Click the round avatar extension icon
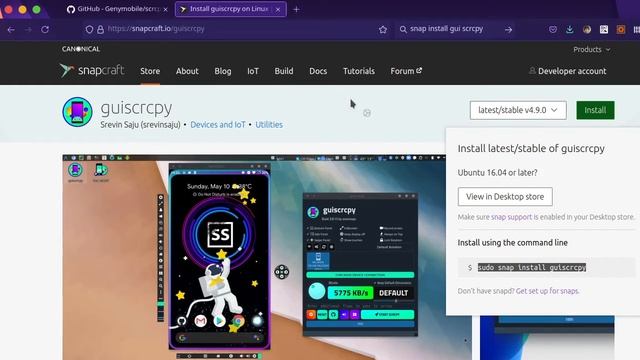 click(x=587, y=29)
